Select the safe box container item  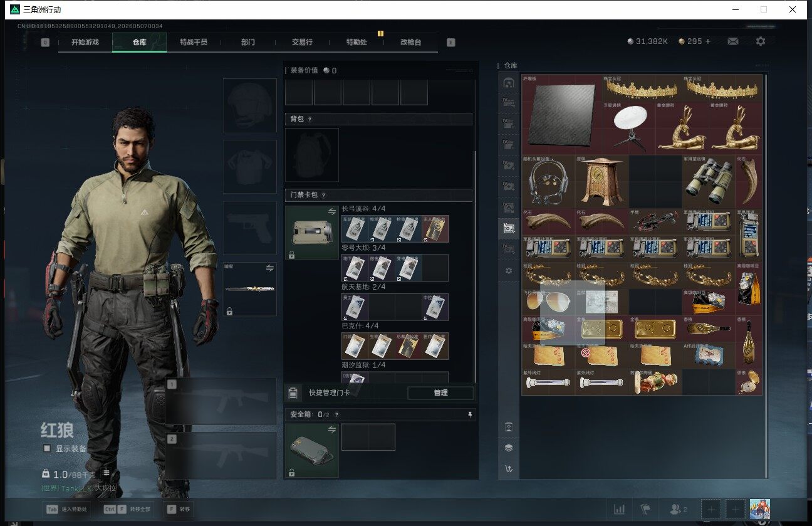pyautogui.click(x=312, y=450)
